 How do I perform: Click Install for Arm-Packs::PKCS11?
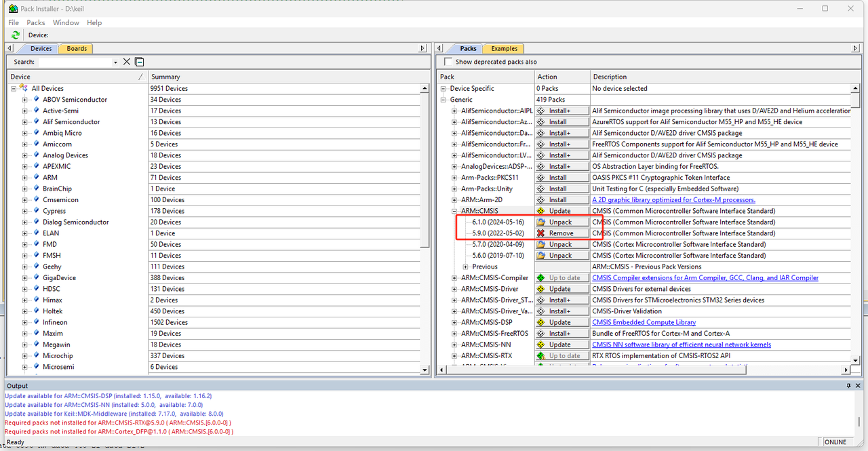pos(562,178)
